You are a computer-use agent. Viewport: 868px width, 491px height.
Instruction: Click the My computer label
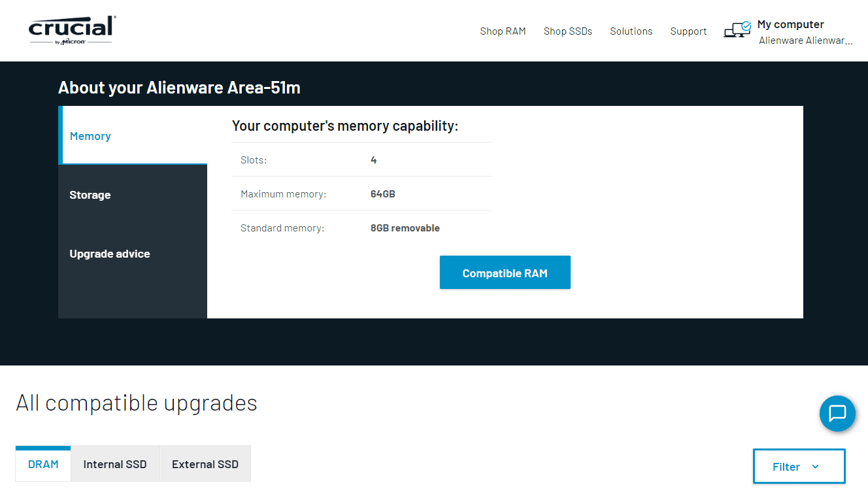point(790,24)
